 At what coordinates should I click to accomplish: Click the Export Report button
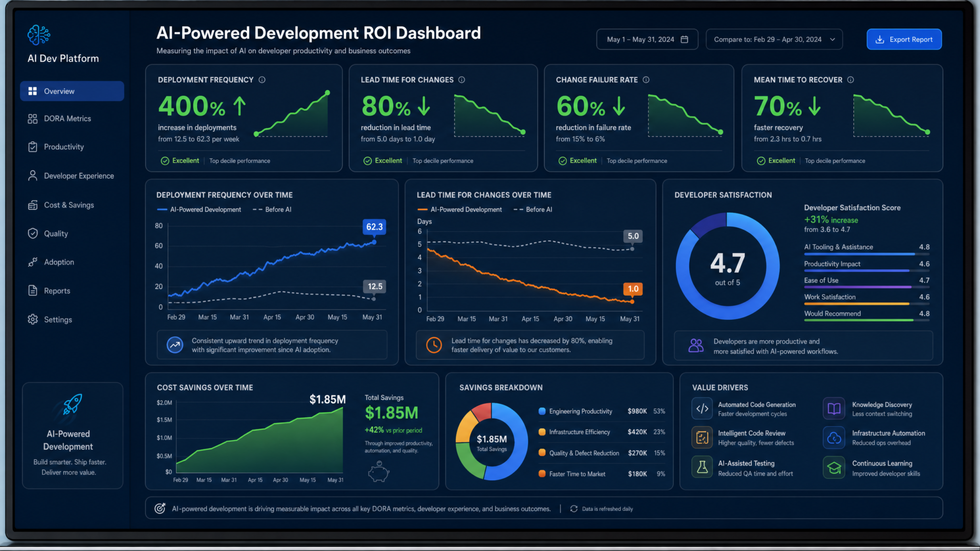tap(904, 39)
